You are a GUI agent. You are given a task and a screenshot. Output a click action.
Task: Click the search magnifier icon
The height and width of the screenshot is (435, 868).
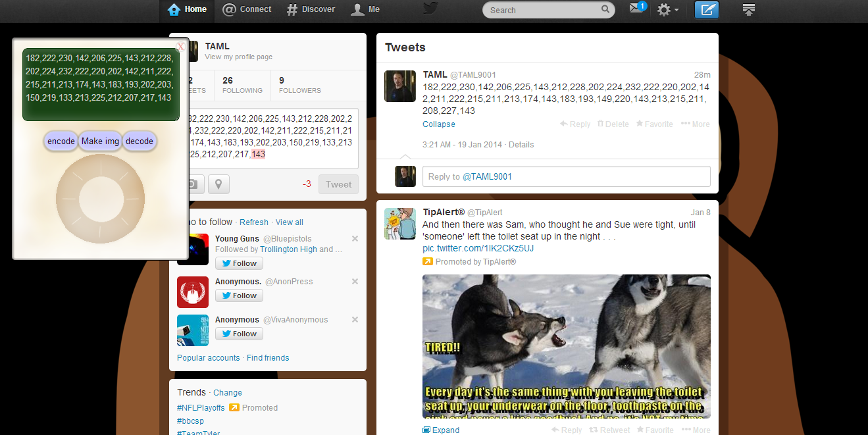(605, 10)
